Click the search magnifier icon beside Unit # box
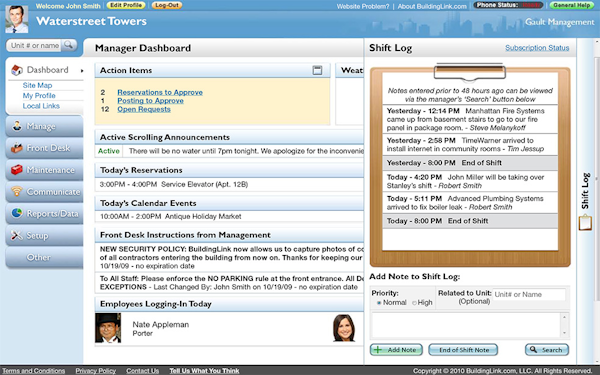The image size is (600, 375). coord(68,45)
